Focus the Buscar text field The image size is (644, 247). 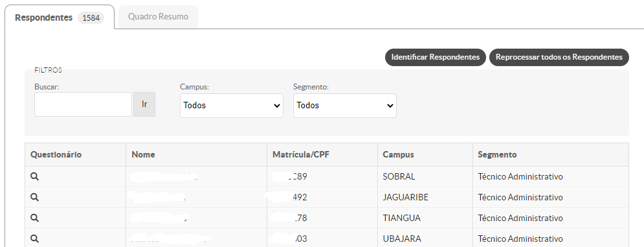point(83,104)
